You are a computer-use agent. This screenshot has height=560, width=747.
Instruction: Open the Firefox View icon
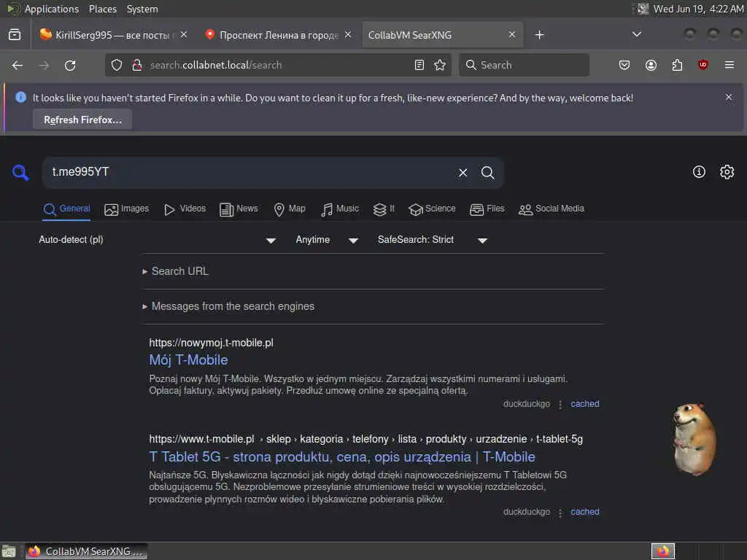point(15,35)
